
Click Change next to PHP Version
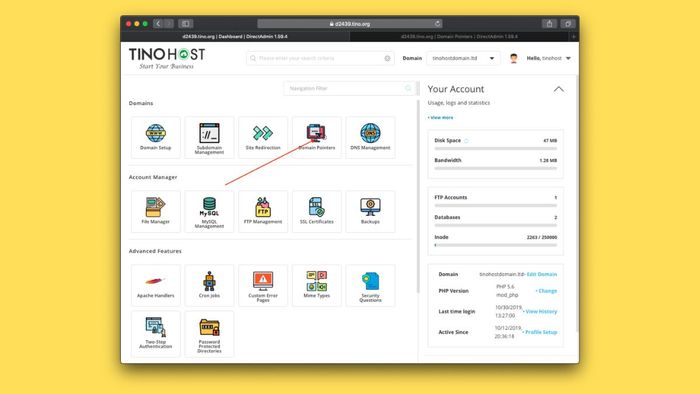[x=546, y=291]
